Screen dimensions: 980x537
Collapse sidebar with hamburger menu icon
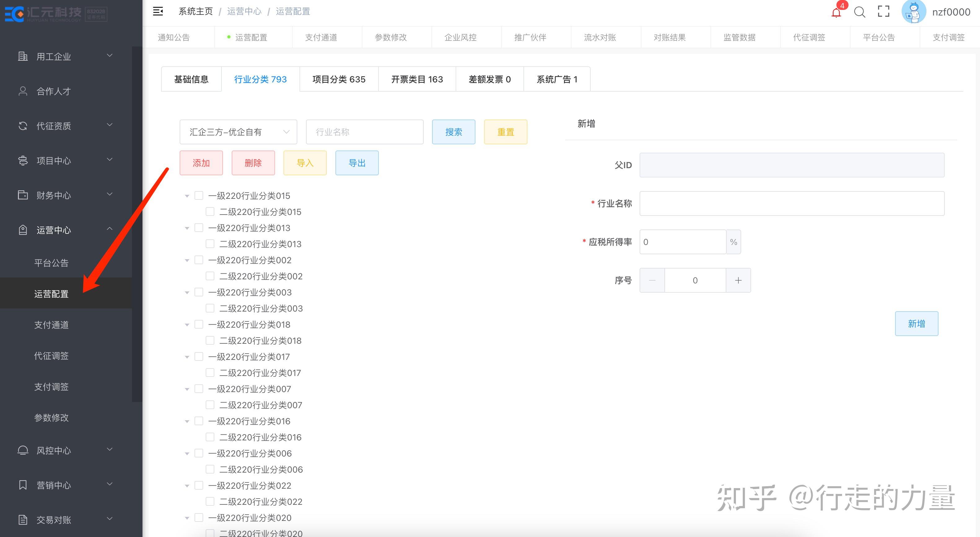pyautogui.click(x=158, y=11)
